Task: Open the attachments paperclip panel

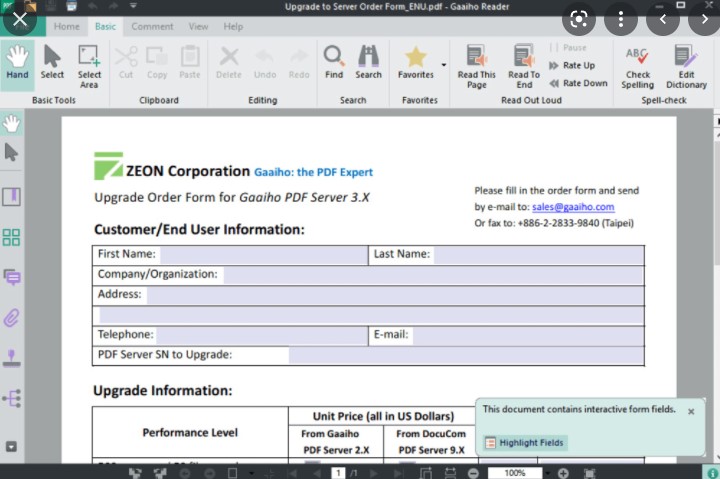Action: click(11, 318)
